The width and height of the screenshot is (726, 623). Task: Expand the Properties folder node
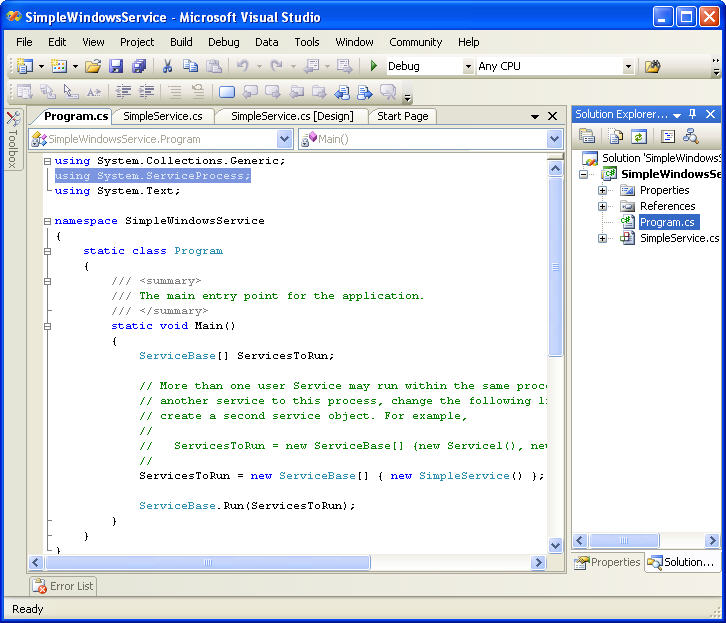pos(602,190)
